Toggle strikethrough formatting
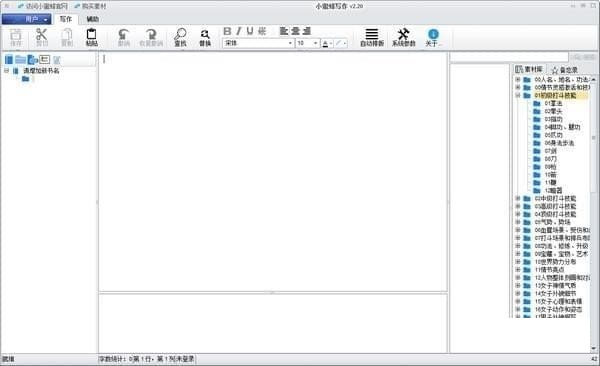Screen dimensions: 600x366 pos(262,31)
